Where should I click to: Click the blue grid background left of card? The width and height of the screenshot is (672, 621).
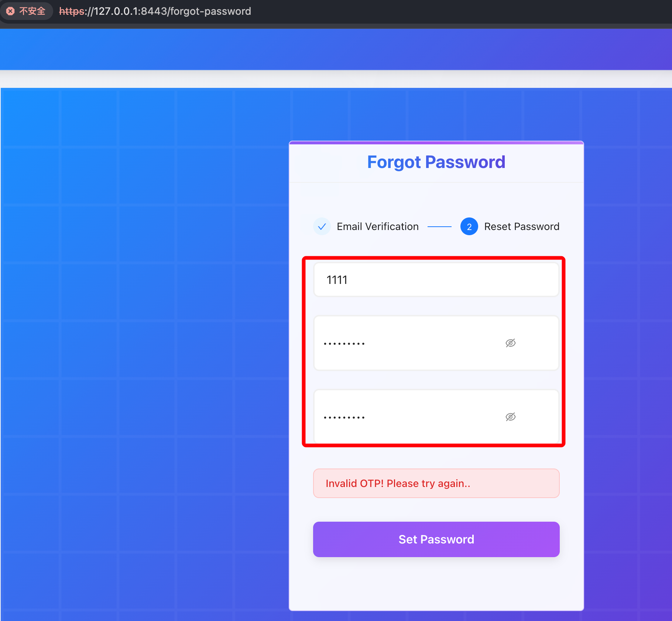click(x=148, y=332)
